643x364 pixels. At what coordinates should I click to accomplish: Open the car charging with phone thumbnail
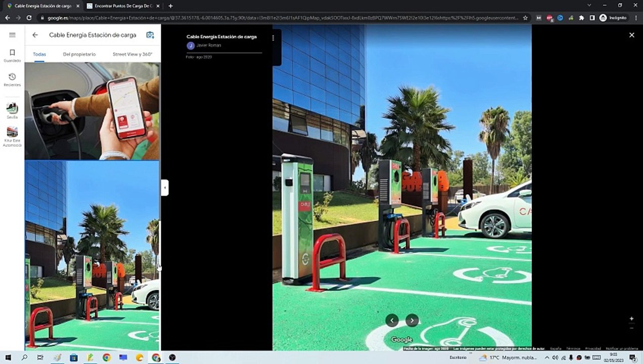(92, 111)
